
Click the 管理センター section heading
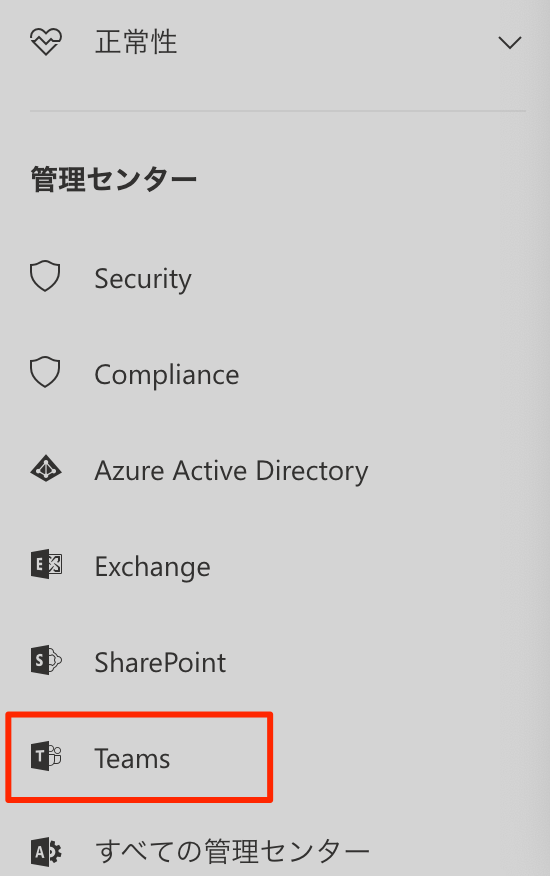tap(113, 180)
